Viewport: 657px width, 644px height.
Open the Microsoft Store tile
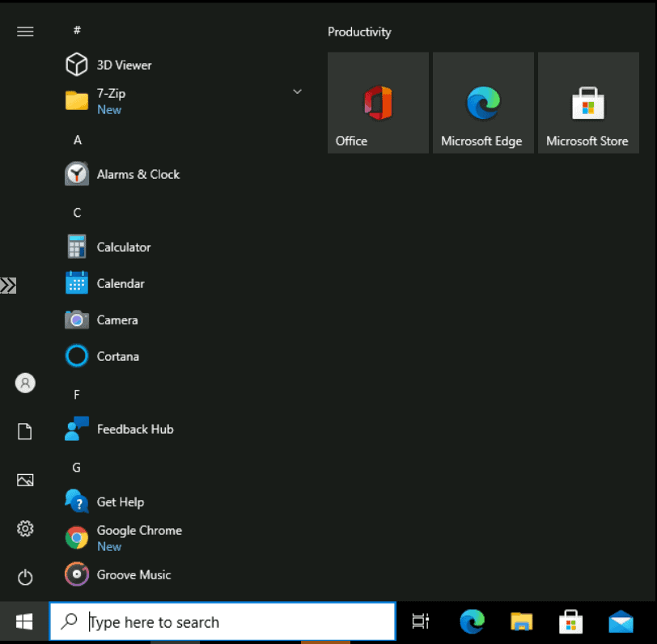coord(588,103)
